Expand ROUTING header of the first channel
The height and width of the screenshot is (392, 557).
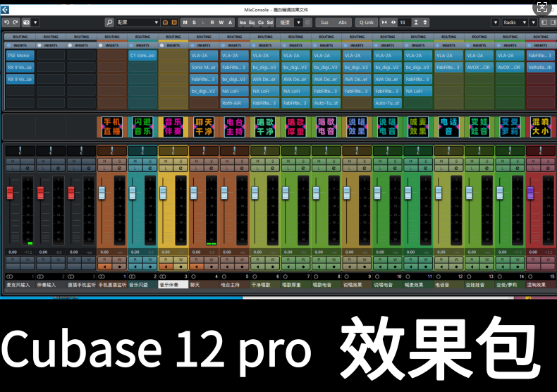pos(20,37)
